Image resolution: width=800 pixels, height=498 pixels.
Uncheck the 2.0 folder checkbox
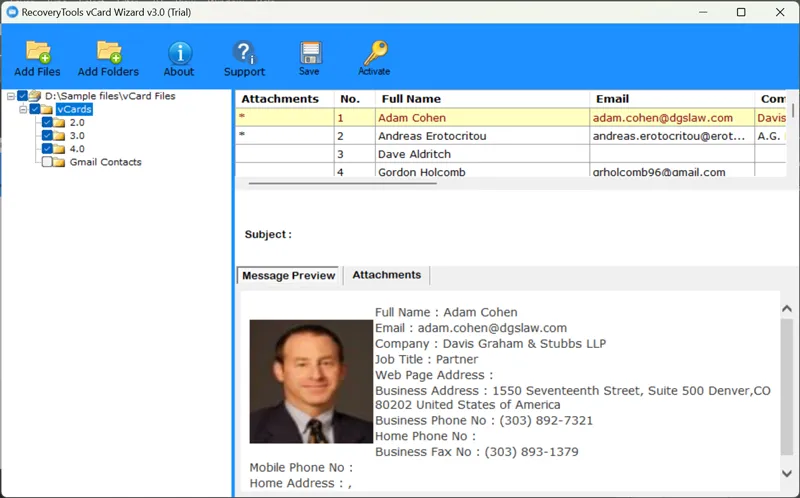[47, 122]
